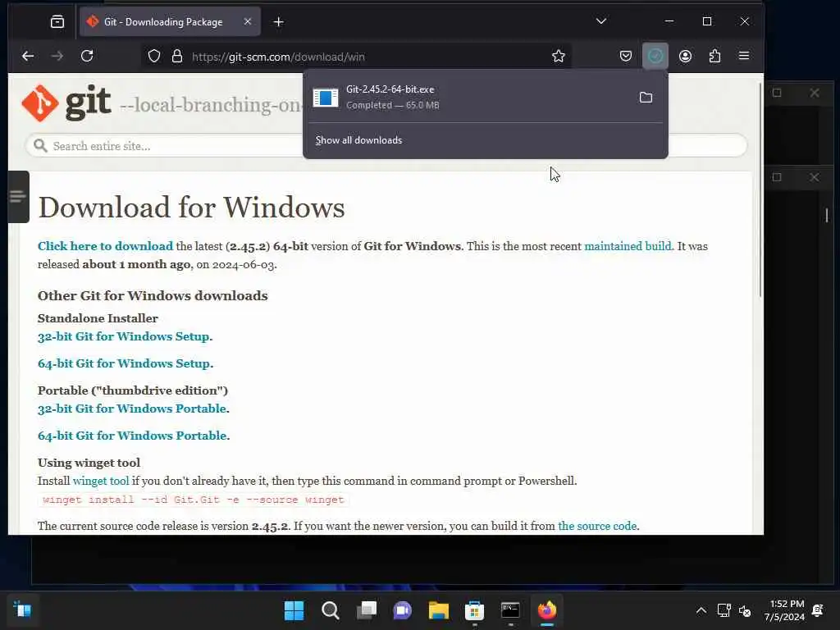Open the Windows Start menu
Screen dimensions: 840x630
(294, 610)
